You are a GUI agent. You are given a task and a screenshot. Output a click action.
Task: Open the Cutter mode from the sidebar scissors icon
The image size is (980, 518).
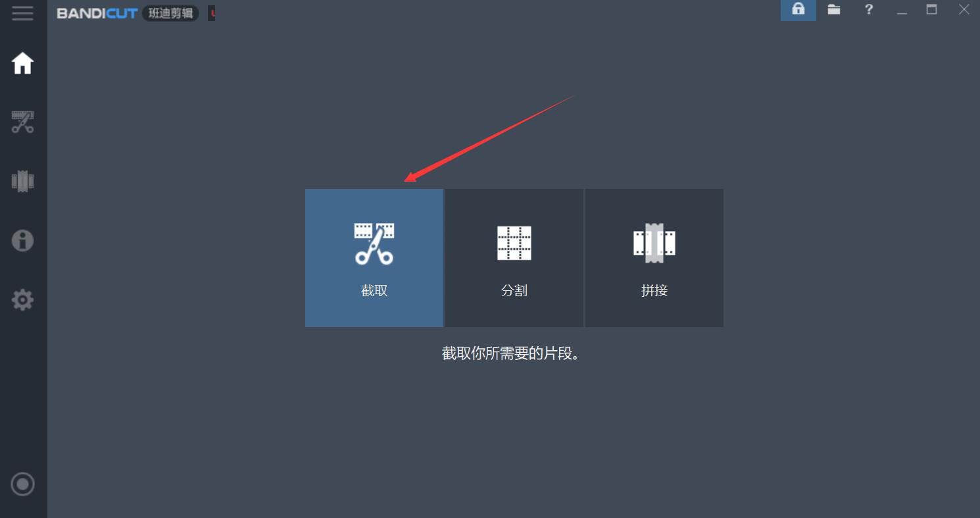pos(22,122)
